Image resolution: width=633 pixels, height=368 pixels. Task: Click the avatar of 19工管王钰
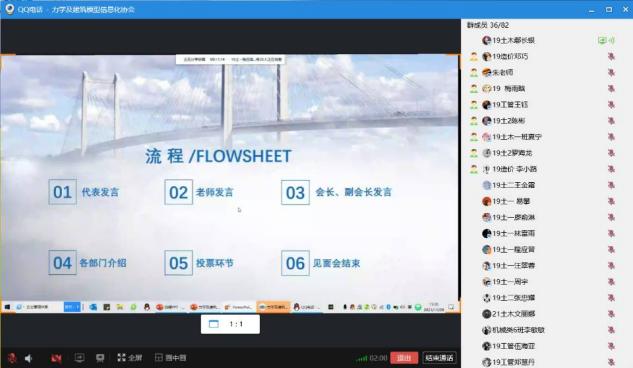[486, 105]
